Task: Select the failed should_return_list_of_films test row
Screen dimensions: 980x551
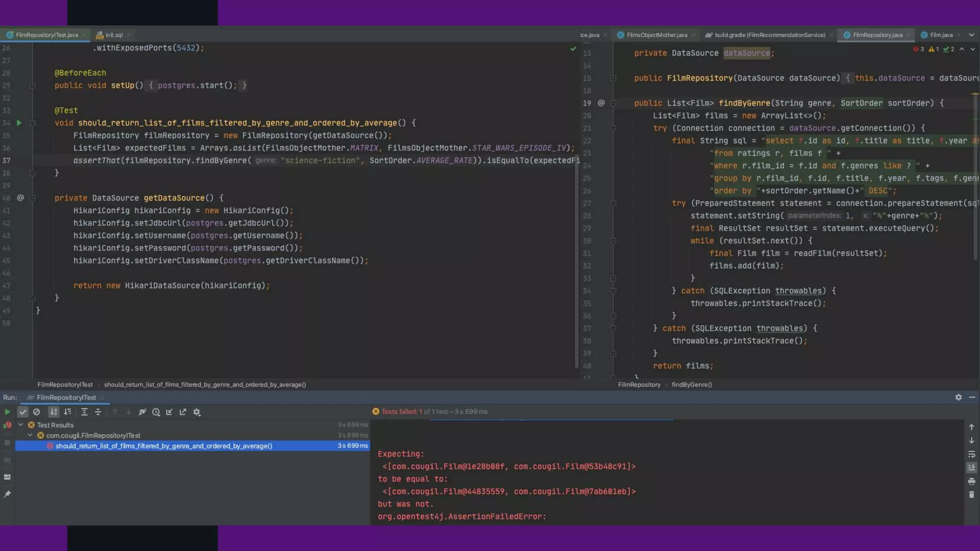Action: (164, 446)
